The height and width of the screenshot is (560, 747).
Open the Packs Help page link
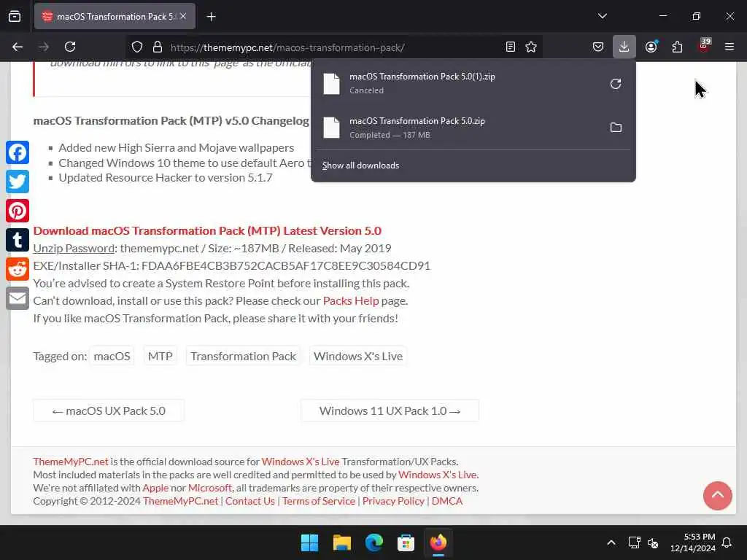351,301
